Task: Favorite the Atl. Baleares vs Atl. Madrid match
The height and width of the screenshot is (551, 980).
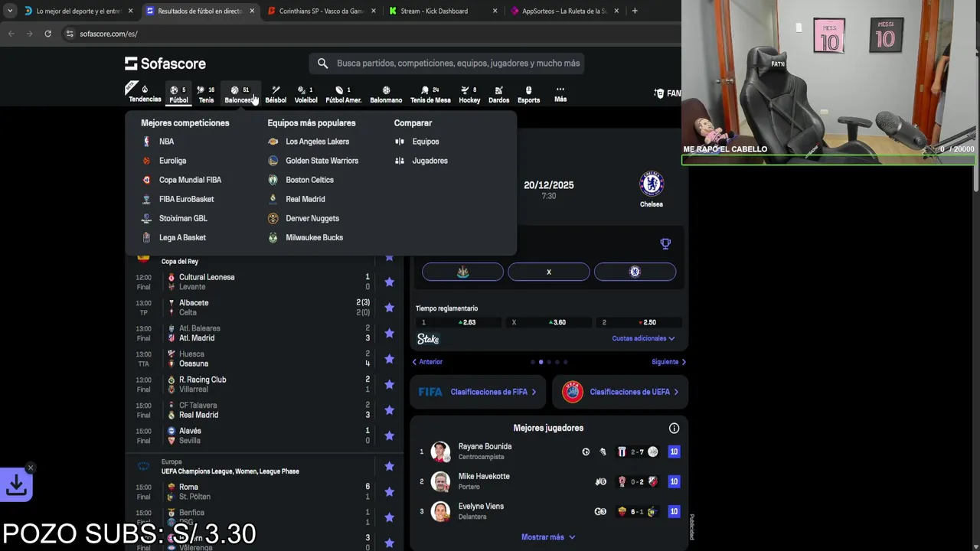Action: pos(389,333)
